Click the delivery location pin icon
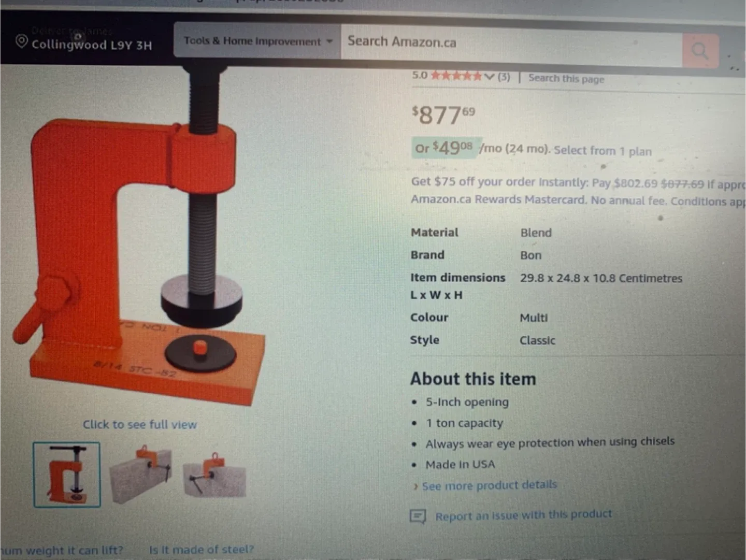This screenshot has width=746, height=560. [x=21, y=41]
